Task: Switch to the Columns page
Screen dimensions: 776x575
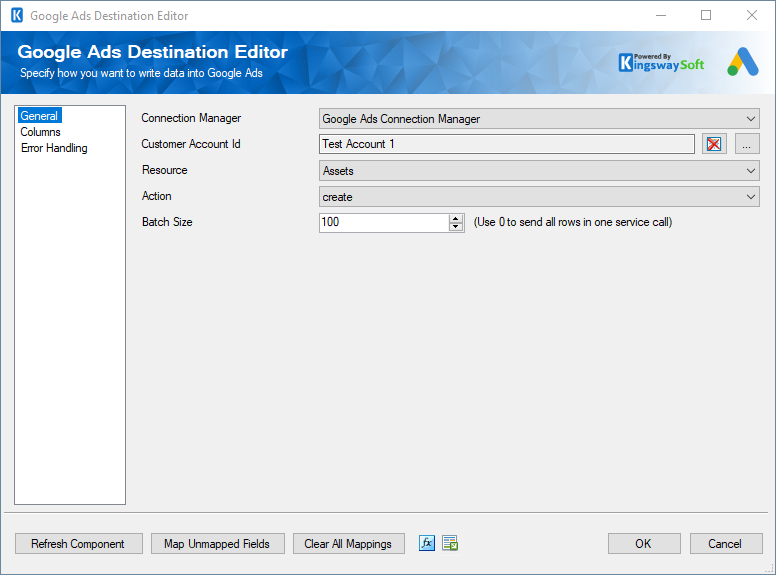Action: point(40,132)
